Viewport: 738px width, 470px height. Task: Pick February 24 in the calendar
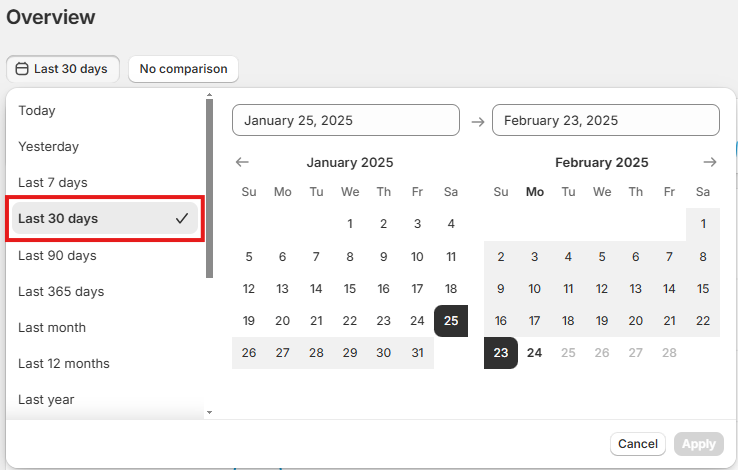(535, 353)
